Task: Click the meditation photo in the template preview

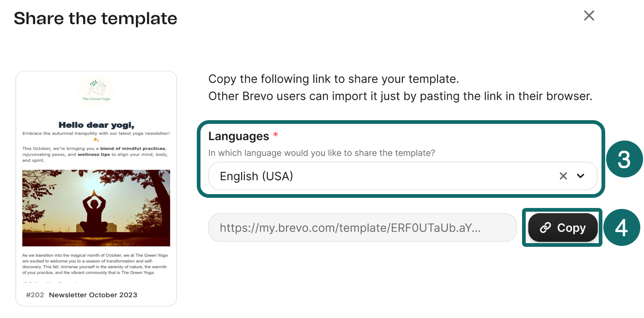Action: click(x=96, y=208)
